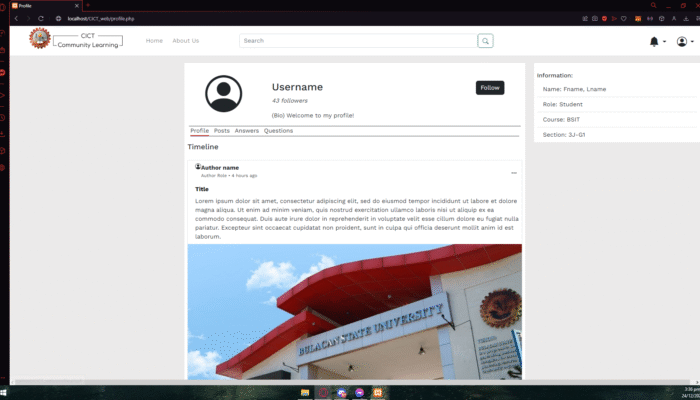Click the magnifier search button
Viewport: 700px width, 400px height.
pyautogui.click(x=485, y=41)
